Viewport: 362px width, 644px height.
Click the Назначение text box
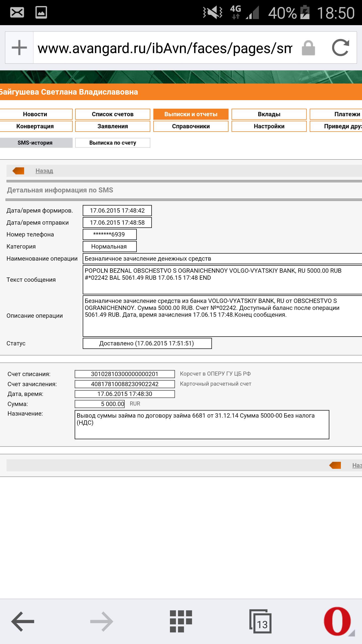point(202,425)
